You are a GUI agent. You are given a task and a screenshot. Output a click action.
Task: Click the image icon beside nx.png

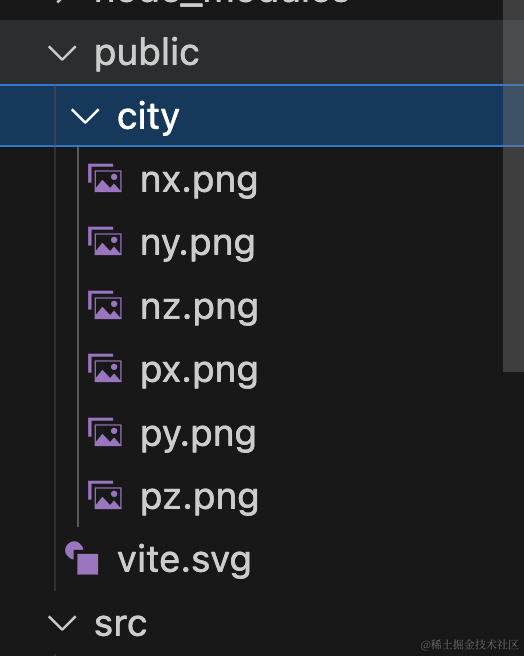tap(105, 178)
